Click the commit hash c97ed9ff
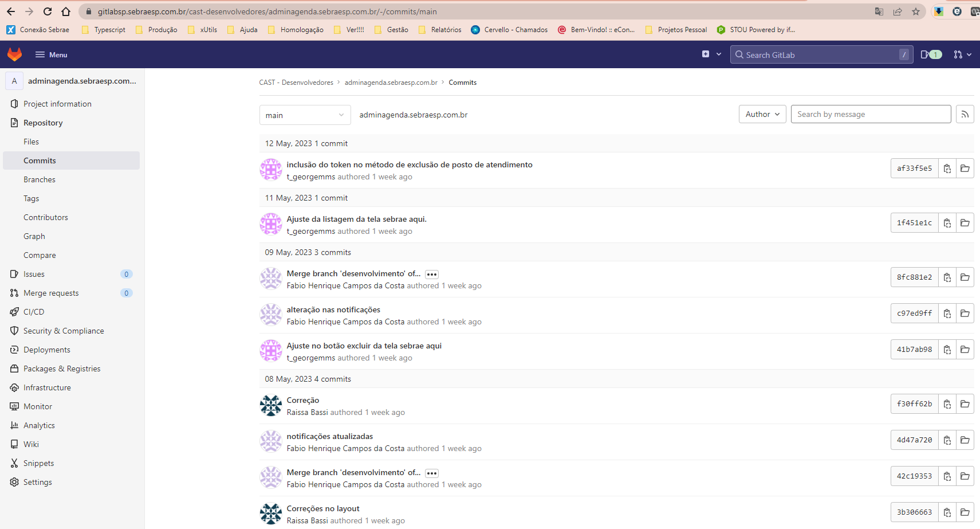Screen dimensions: 980x529 pyautogui.click(x=914, y=314)
